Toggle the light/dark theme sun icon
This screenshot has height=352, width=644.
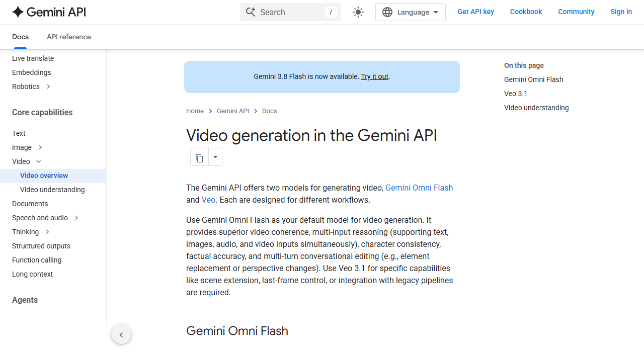358,12
